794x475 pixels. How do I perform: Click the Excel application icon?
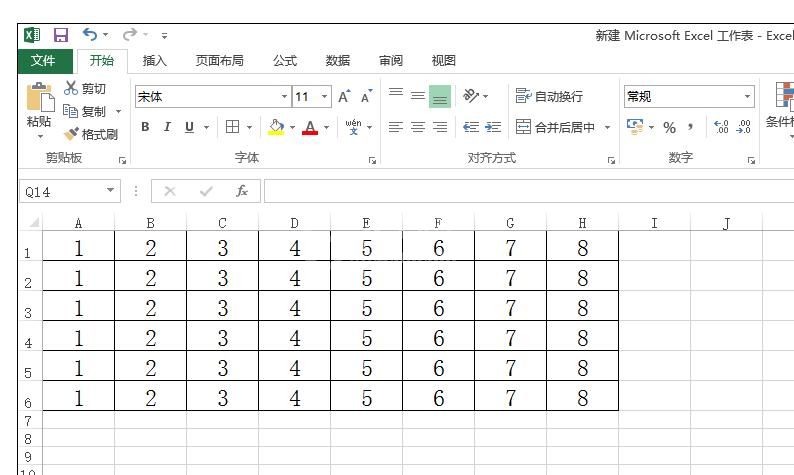tap(32, 35)
